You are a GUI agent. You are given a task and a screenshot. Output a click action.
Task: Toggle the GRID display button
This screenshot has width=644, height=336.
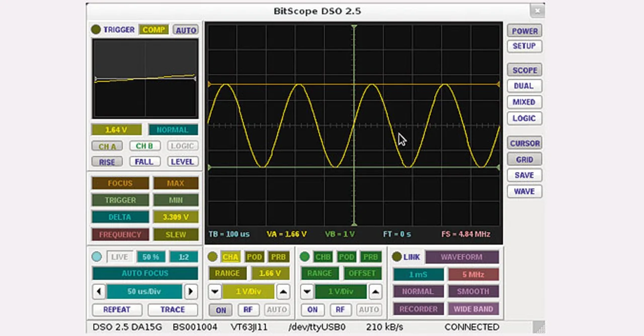(524, 159)
